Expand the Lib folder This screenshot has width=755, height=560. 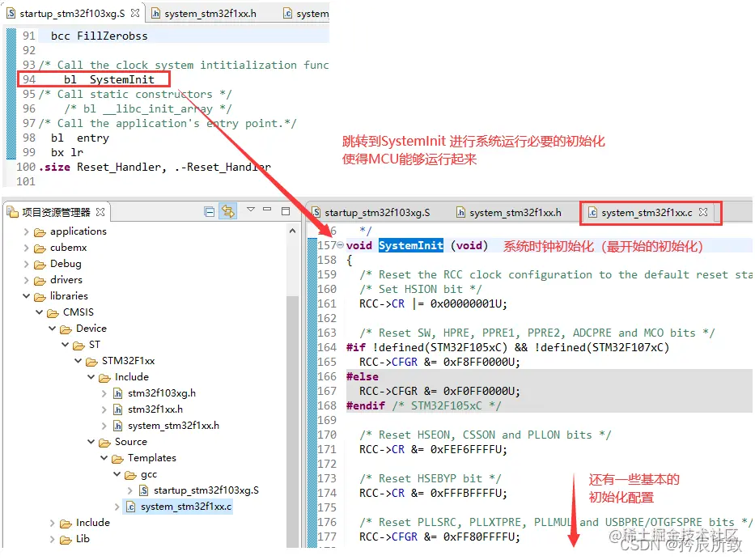point(53,539)
